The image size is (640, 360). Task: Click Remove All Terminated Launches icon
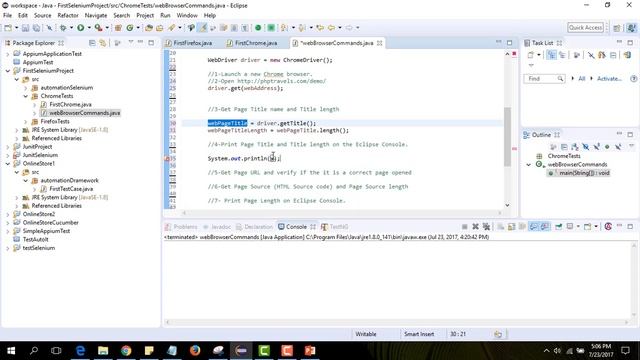[x=486, y=227]
